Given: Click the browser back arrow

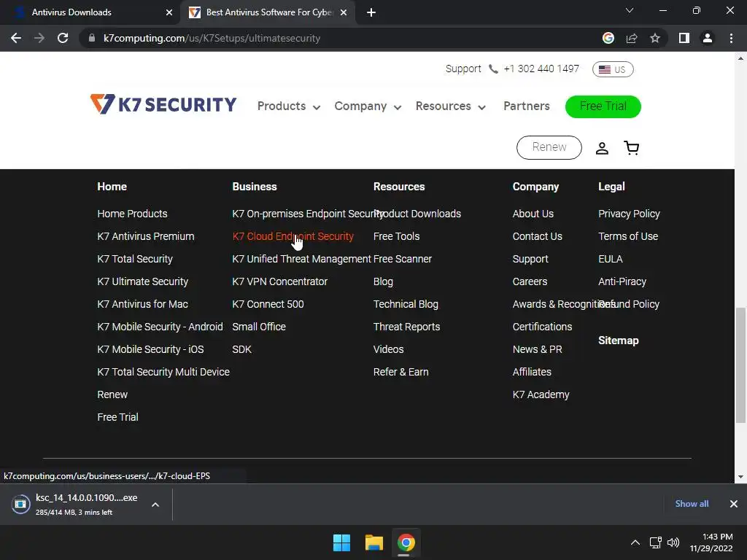Looking at the screenshot, I should click(x=16, y=38).
